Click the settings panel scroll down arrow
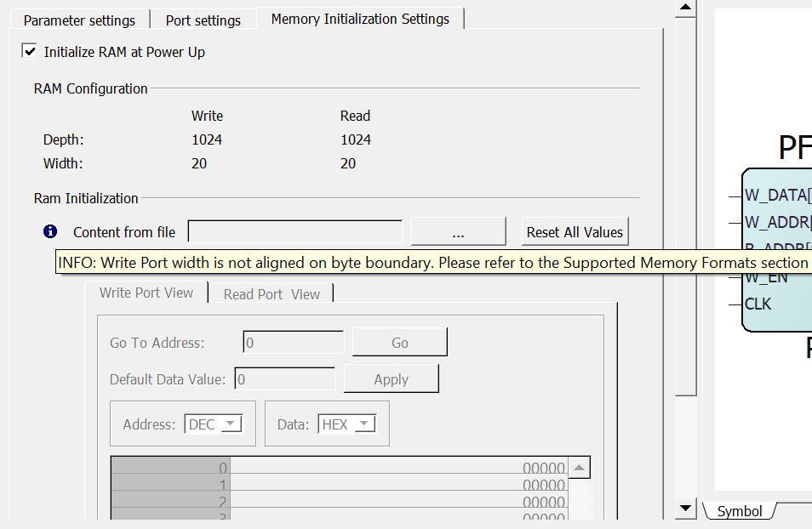 pyautogui.click(x=685, y=508)
